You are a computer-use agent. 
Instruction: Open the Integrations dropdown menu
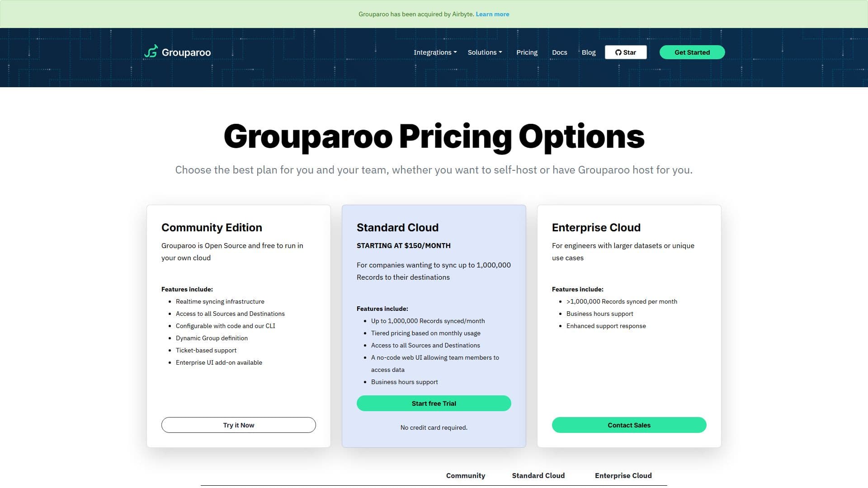coord(435,52)
